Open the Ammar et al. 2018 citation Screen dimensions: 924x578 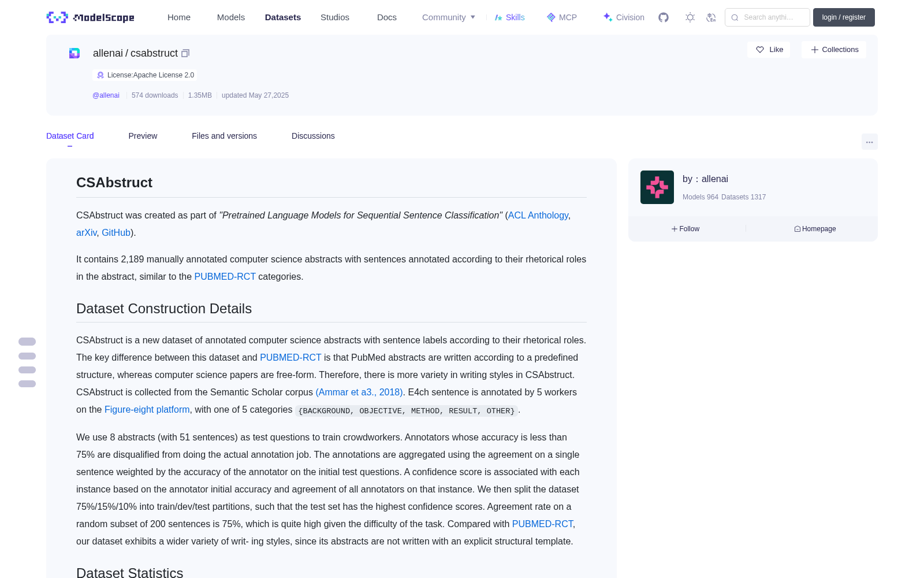coord(359,392)
